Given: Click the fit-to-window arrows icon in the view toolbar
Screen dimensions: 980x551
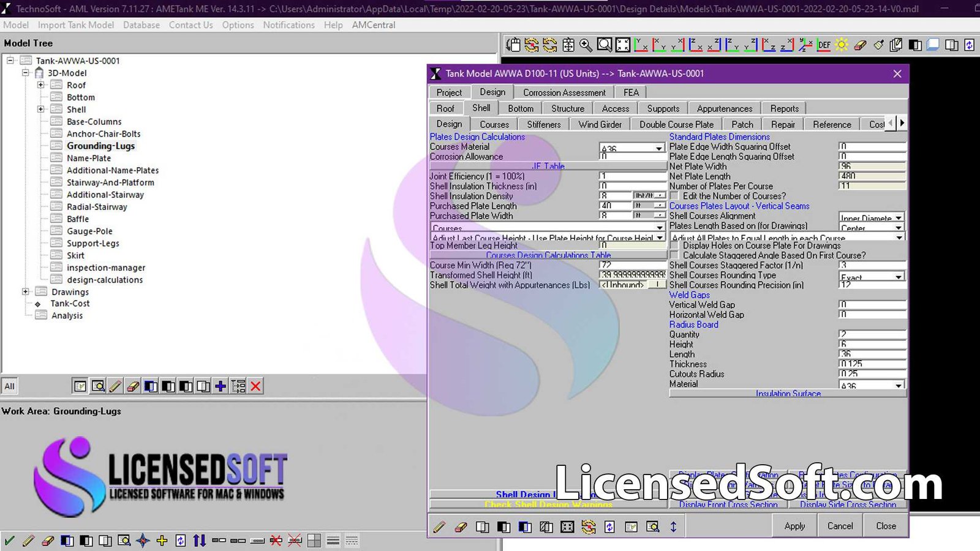Looking at the screenshot, I should pyautogui.click(x=623, y=45).
